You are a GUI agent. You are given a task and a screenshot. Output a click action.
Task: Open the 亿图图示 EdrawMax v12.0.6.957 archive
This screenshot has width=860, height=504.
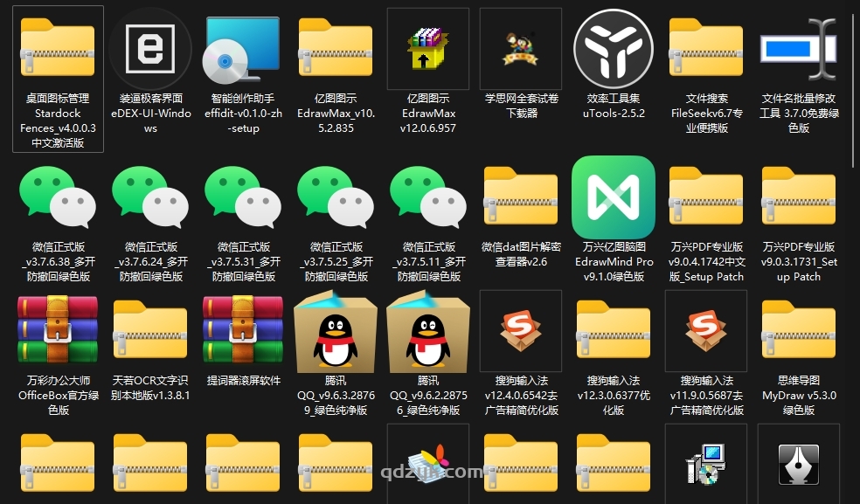[x=427, y=48]
